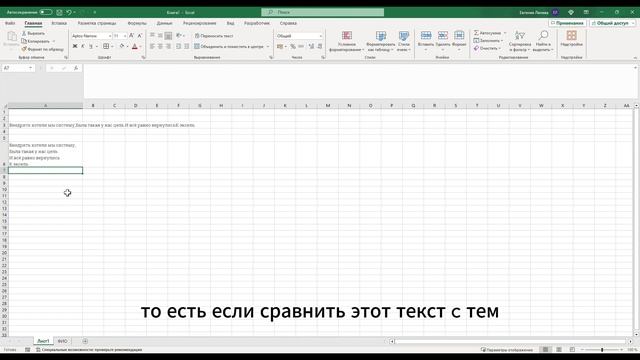Click Формат по образцу painter
Screen dimensions: 640x360
coord(43,49)
